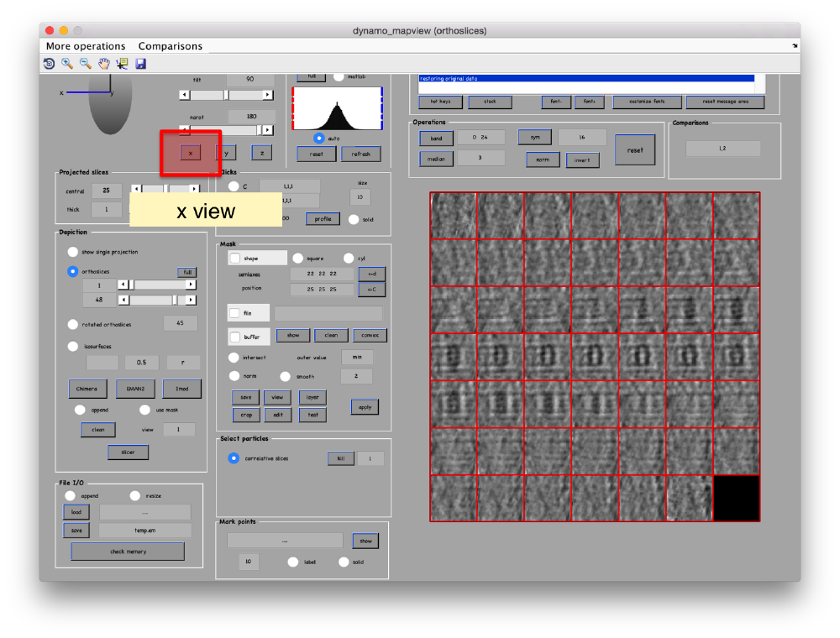Click the black empty slice in the montage

point(736,497)
